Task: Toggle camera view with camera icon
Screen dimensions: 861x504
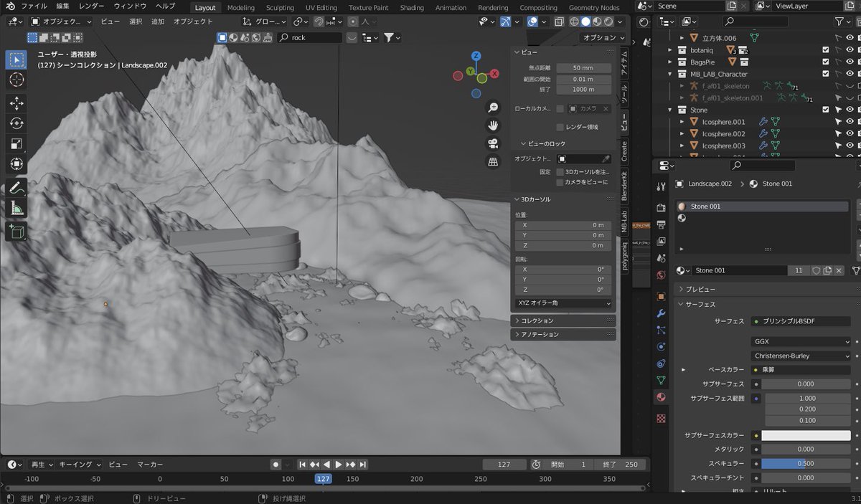Action: click(493, 143)
